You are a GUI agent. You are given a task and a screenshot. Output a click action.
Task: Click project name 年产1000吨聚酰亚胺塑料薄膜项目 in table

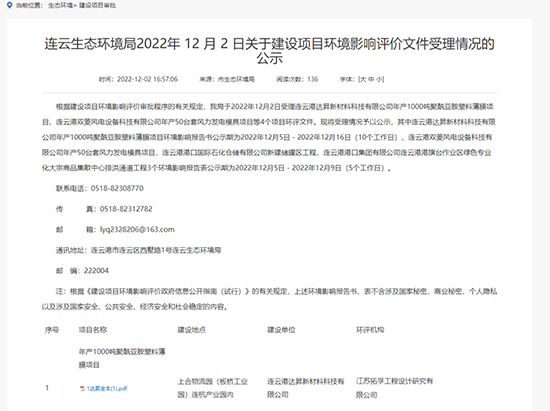coord(122,358)
